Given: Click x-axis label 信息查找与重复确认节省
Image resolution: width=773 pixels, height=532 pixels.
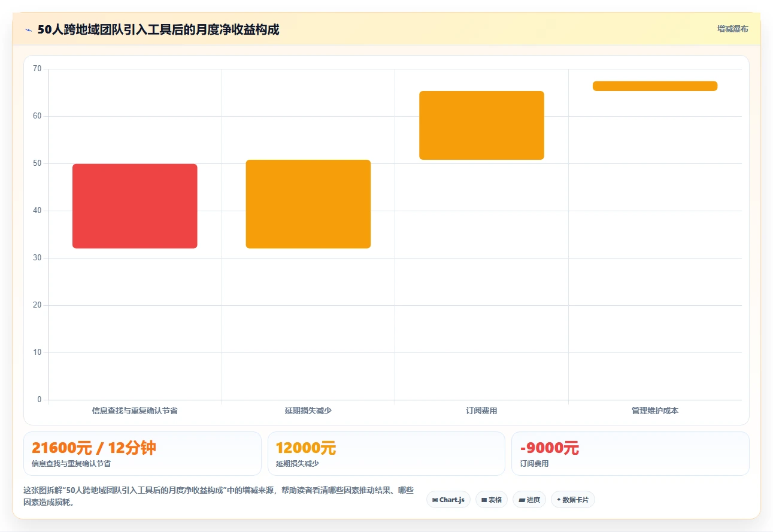Looking at the screenshot, I should click(135, 411).
